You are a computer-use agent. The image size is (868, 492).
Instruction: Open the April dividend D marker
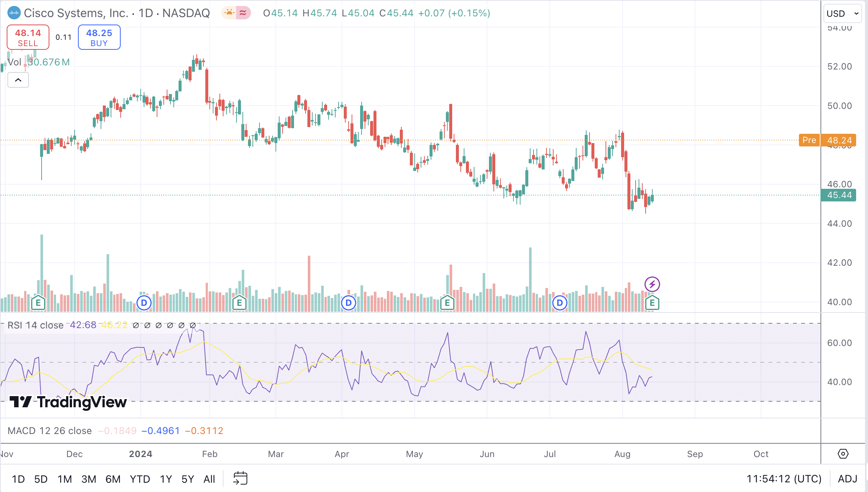click(x=348, y=303)
